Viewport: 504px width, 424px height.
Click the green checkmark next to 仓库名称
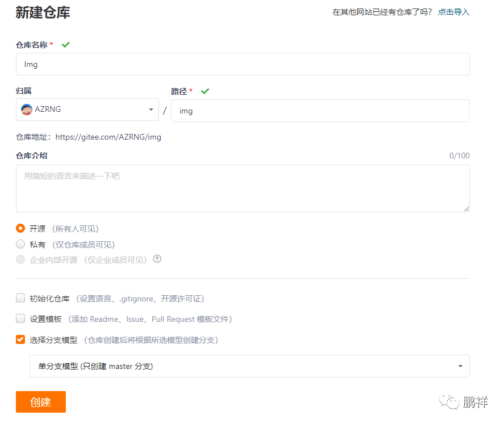66,45
